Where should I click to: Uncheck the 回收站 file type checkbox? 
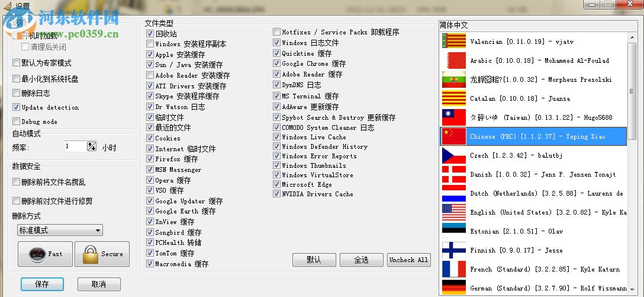[x=150, y=34]
